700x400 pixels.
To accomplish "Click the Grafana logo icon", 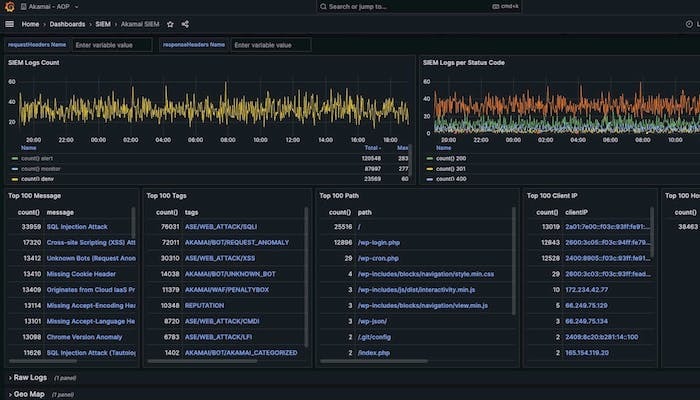I will pyautogui.click(x=9, y=7).
